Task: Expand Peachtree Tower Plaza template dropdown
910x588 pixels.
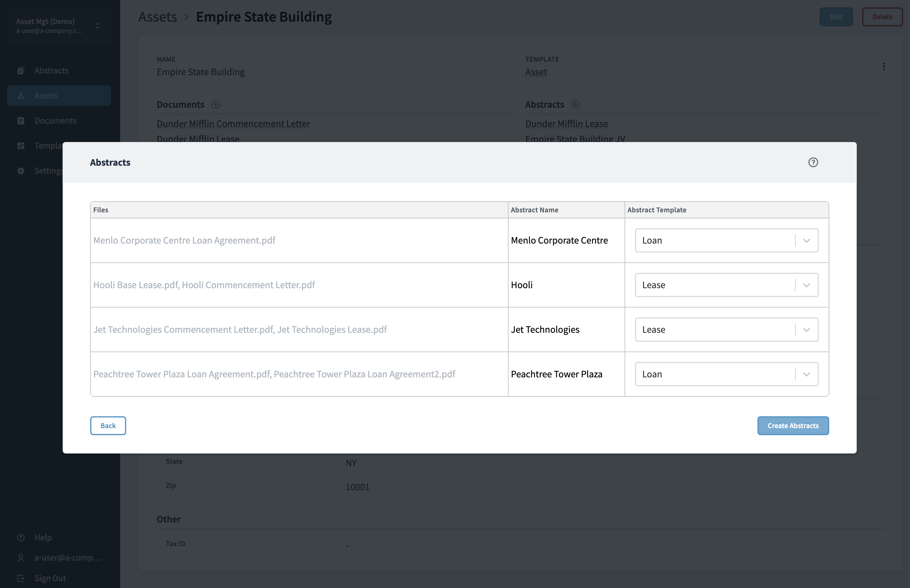Action: click(x=806, y=374)
